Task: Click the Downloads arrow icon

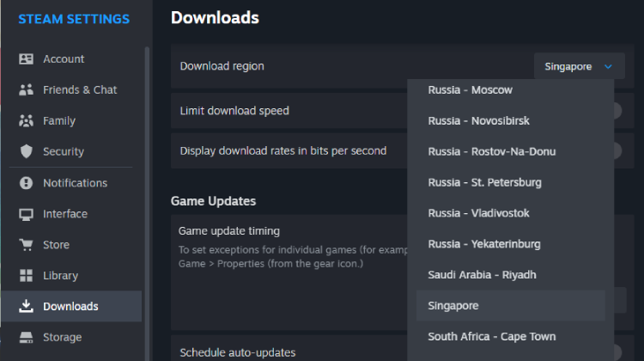Action: click(x=27, y=306)
